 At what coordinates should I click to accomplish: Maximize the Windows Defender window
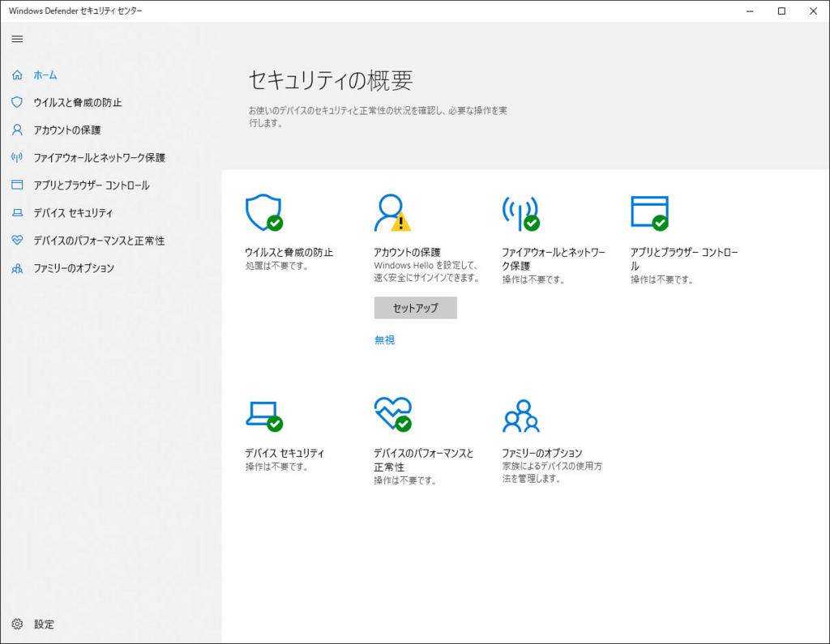[x=781, y=11]
